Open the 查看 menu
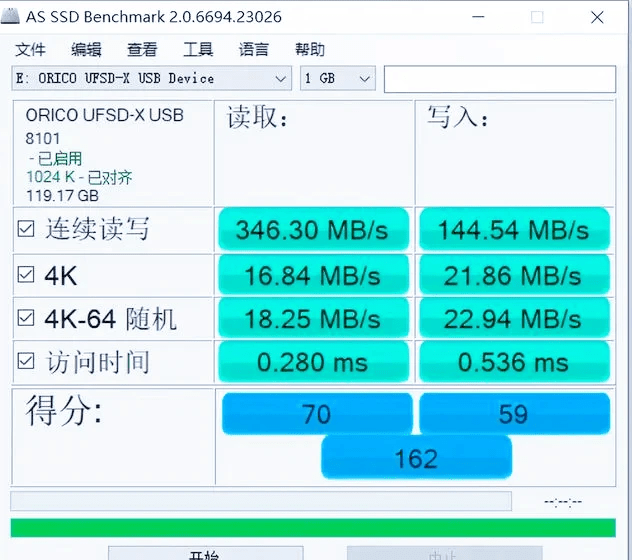 pyautogui.click(x=142, y=50)
